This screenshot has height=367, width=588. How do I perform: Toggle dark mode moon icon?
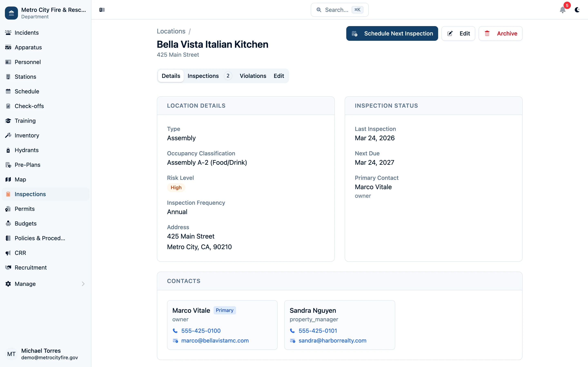[577, 10]
